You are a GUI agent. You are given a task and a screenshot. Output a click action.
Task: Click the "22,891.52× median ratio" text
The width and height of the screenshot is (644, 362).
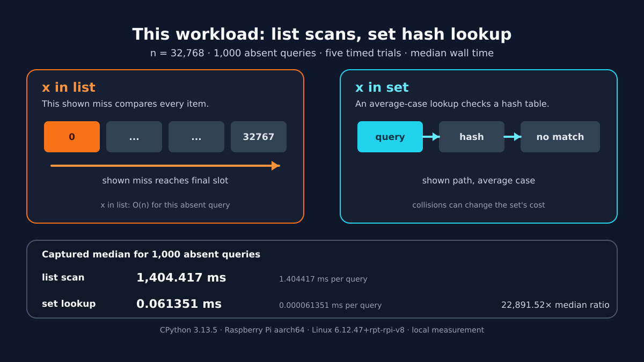[x=555, y=305]
